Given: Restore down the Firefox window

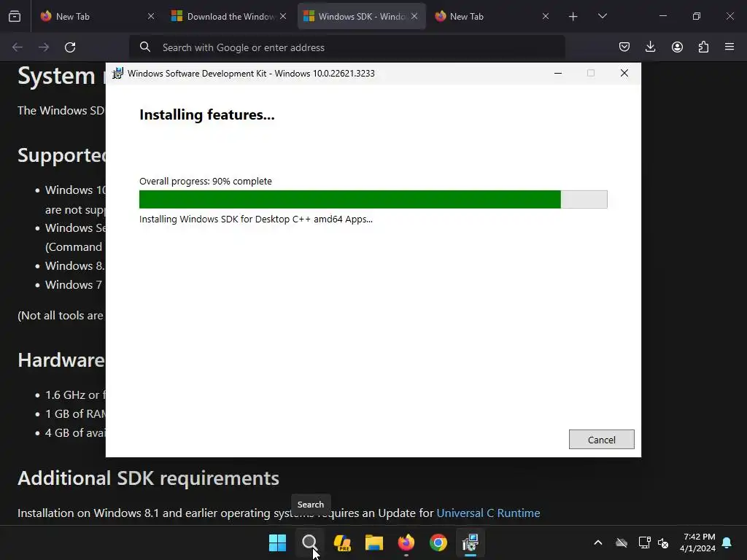Looking at the screenshot, I should [697, 16].
